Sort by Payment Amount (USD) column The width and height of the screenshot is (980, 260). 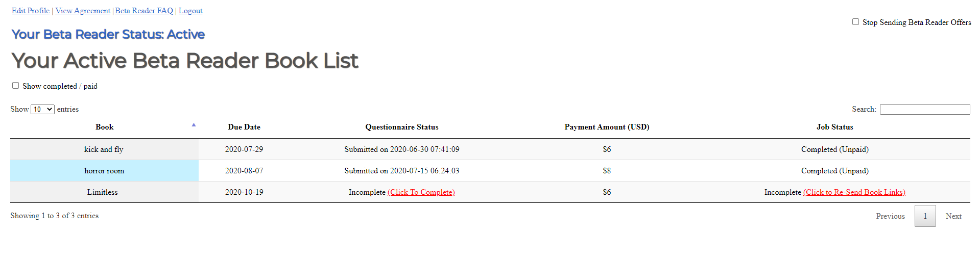(x=607, y=127)
